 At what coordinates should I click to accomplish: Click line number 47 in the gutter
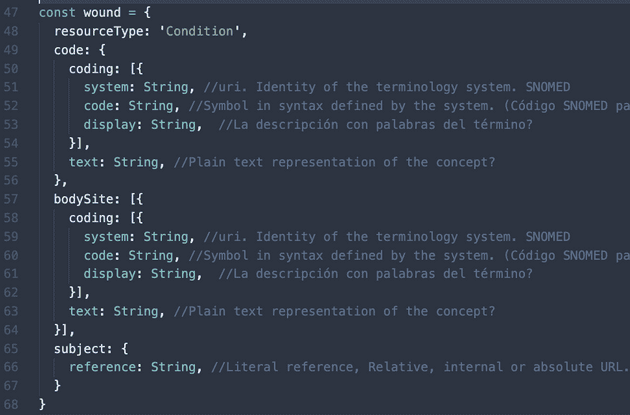[11, 12]
